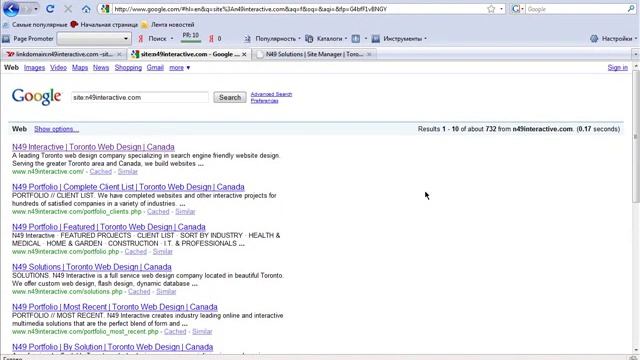Screen dimensions: 640x360
Task: Open Google Images link
Action: pyautogui.click(x=34, y=68)
